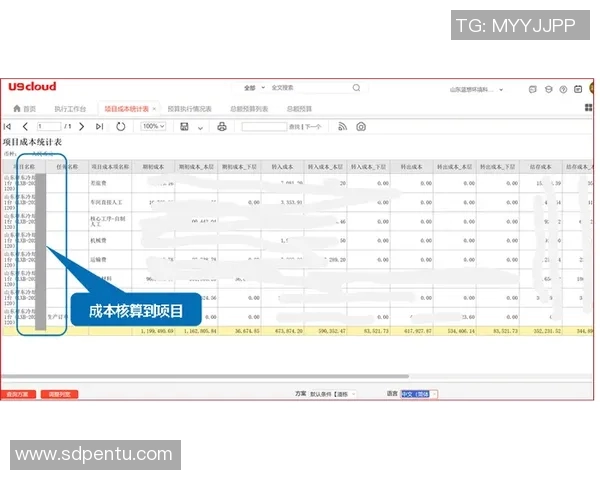Click the 期初成本_下层 column header
Screen dimensions: 600x480
pos(240,167)
